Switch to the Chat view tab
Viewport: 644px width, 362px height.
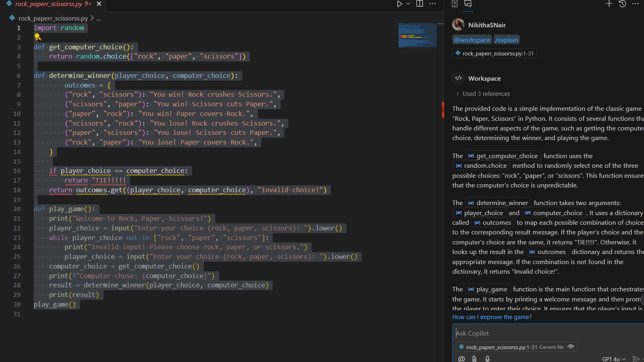coord(468,4)
